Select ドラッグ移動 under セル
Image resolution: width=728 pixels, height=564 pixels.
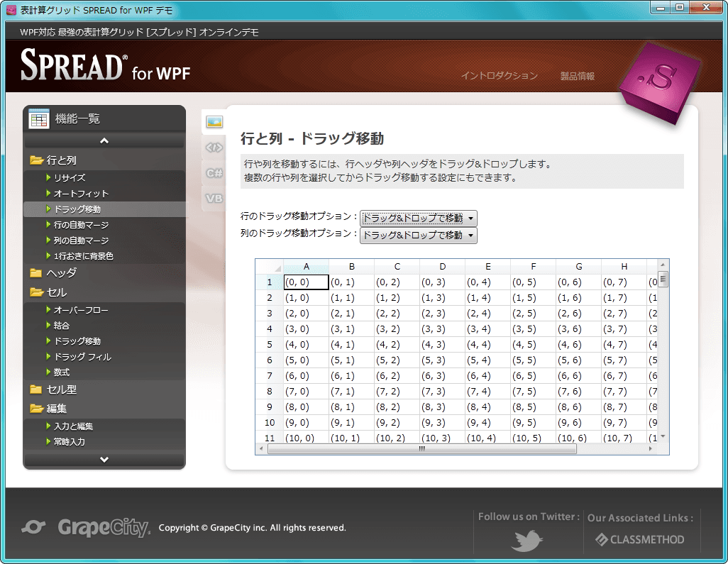tap(77, 341)
